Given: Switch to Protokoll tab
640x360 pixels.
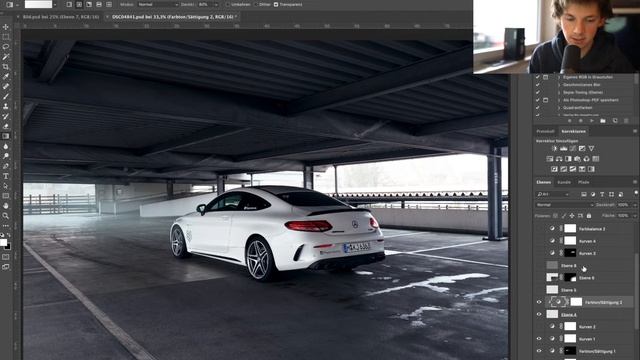Looking at the screenshot, I should click(x=545, y=131).
